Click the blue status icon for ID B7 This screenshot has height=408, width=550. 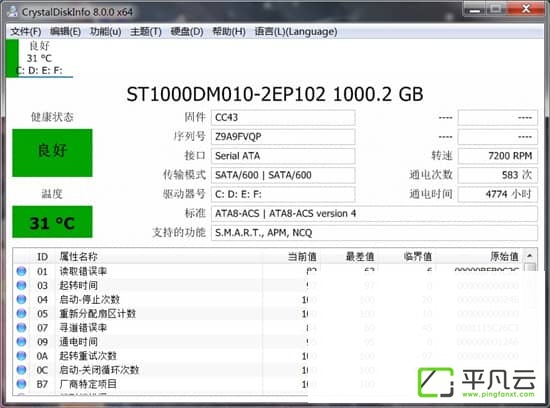(x=21, y=384)
